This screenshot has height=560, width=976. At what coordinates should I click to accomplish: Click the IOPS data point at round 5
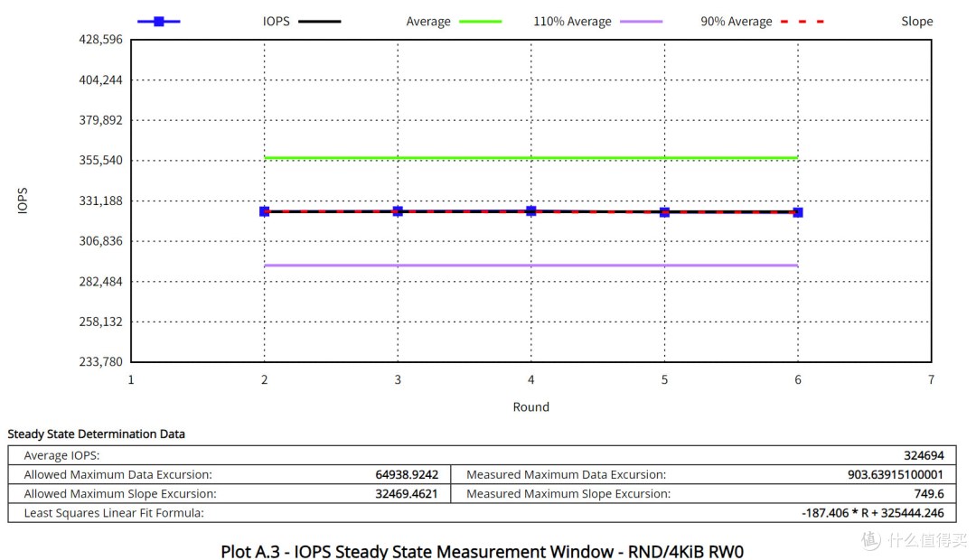click(x=665, y=212)
